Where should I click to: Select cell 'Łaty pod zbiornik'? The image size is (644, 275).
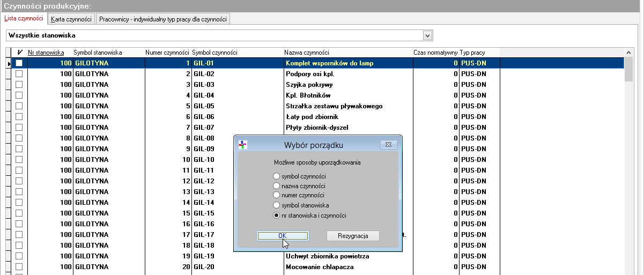coord(348,116)
